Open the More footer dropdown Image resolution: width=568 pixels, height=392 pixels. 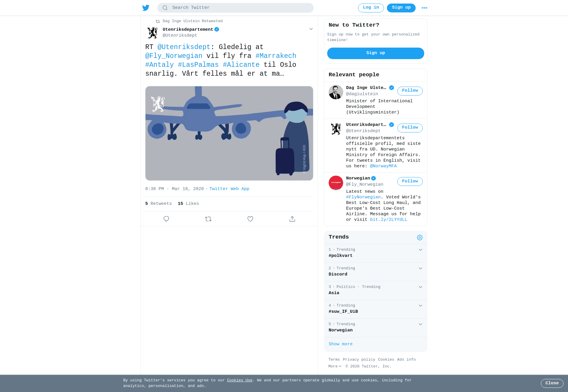coord(335,366)
